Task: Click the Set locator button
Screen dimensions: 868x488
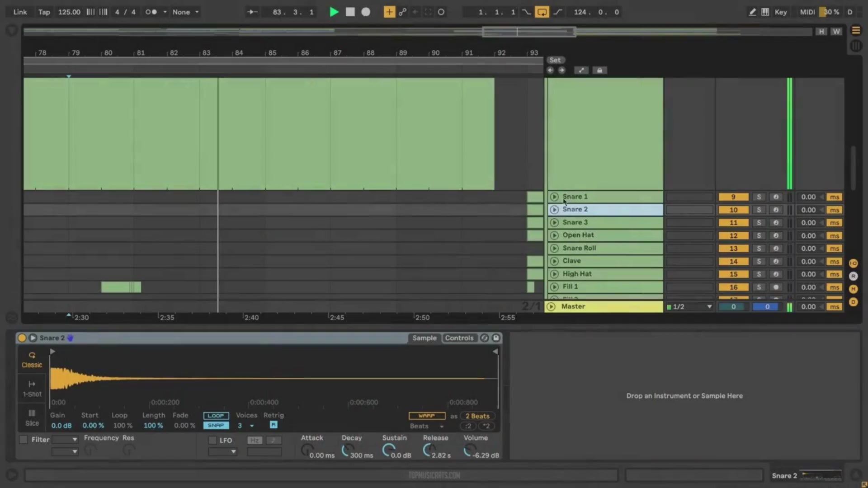Action: (x=555, y=60)
